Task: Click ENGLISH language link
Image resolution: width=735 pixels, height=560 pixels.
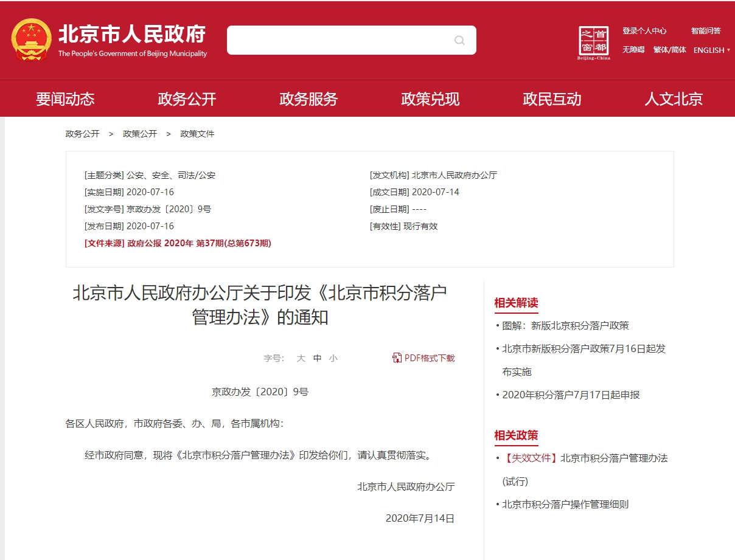Action: [709, 50]
